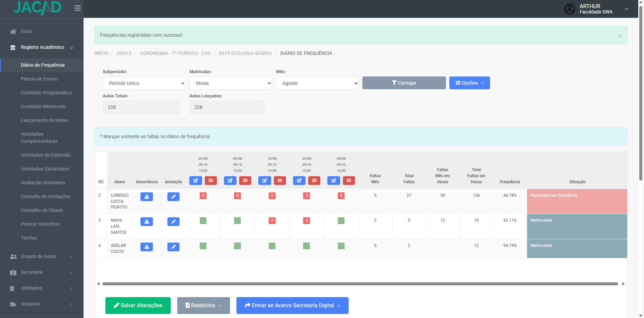Go to 8378 ECOLOGIA BÁSICA breadcrumb
Image resolution: width=644 pixels, height=318 pixels.
(x=245, y=53)
